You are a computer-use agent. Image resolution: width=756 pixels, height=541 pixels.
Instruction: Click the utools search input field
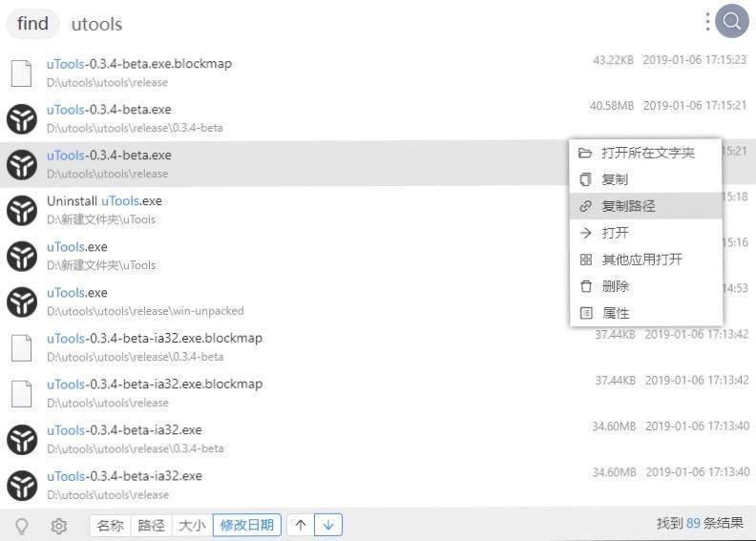pyautogui.click(x=382, y=24)
